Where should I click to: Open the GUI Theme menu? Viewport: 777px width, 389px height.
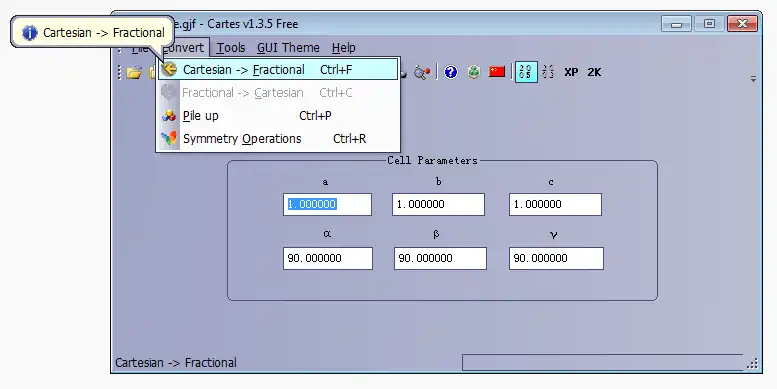(288, 48)
